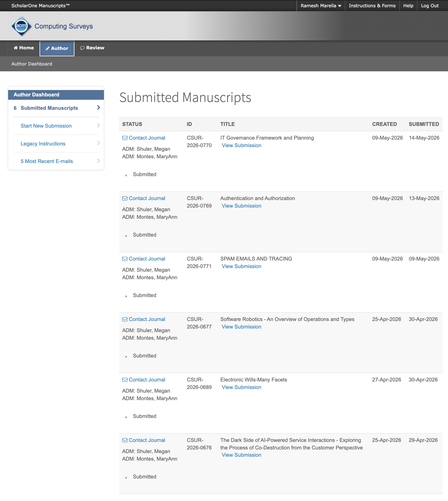Open Submitted Manuscripts sidebar link
The width and height of the screenshot is (448, 501).
[x=49, y=108]
